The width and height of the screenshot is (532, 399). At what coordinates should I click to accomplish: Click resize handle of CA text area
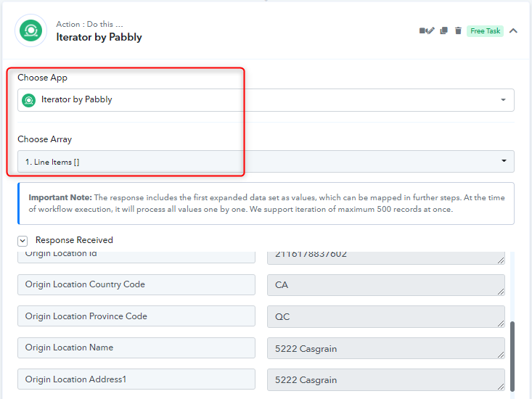pyautogui.click(x=501, y=292)
